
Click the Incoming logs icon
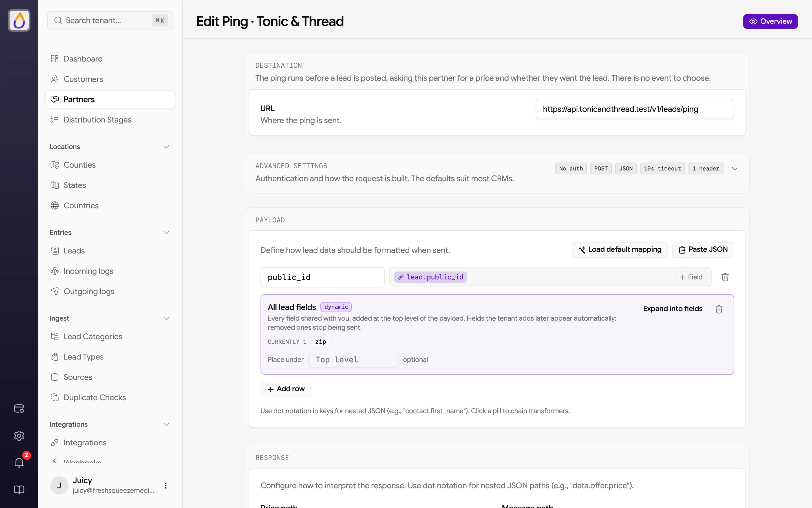(x=55, y=271)
